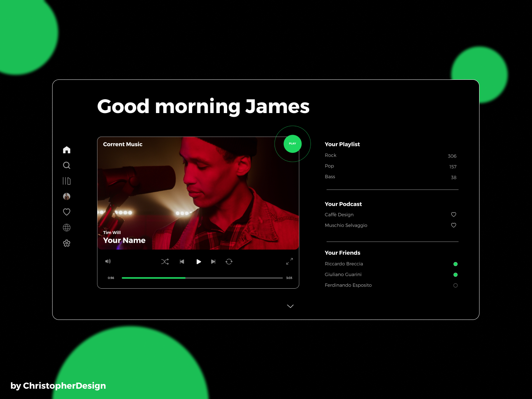Open Riccardo Breccia's friend profile

(x=344, y=264)
